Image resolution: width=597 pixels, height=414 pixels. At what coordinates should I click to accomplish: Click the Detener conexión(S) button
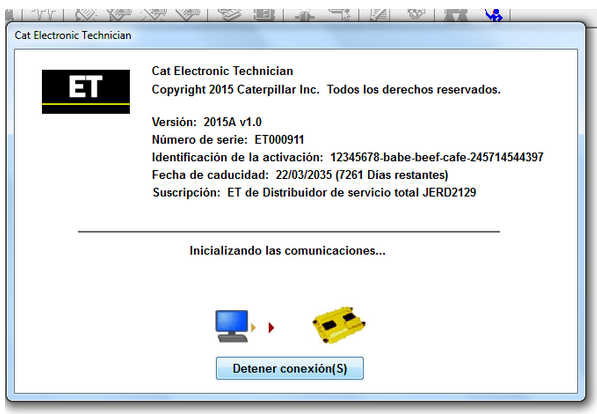pyautogui.click(x=290, y=368)
